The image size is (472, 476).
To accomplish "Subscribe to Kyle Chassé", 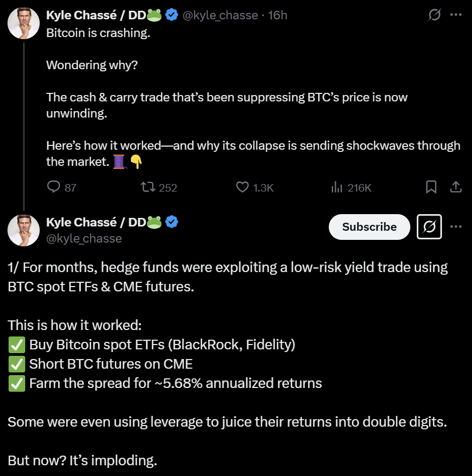I will (369, 227).
